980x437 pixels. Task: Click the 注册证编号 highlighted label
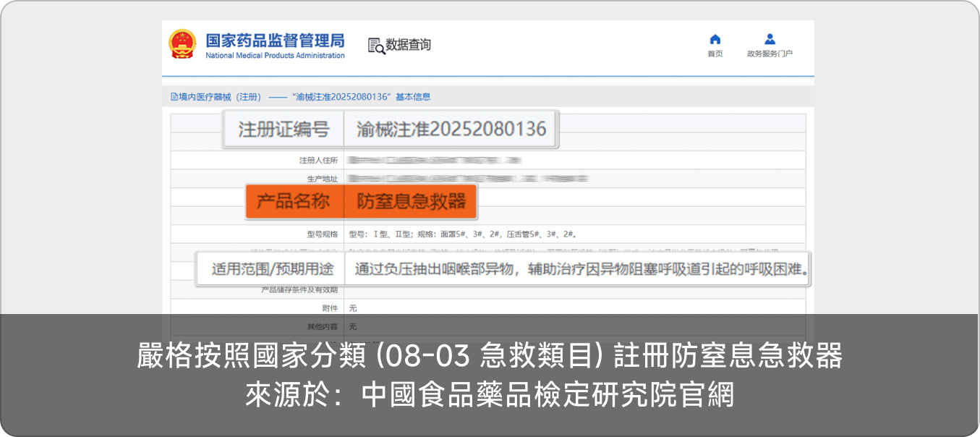[284, 130]
